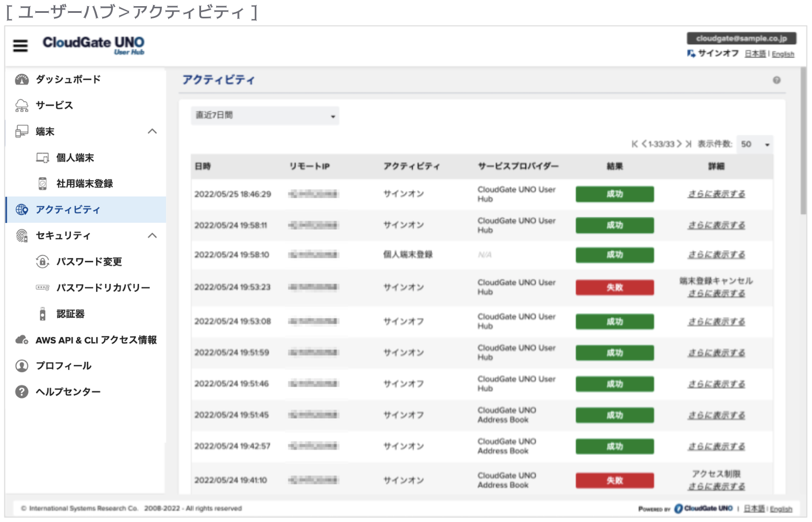Click the セキュリティ fingerprint icon
This screenshot has height=522, width=812.
coord(22,235)
